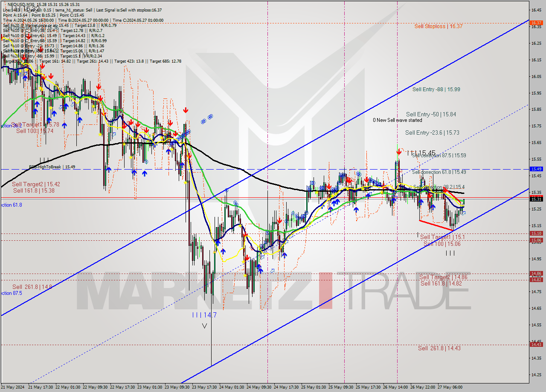The width and height of the screenshot is (546, 392).
Task: Click the 15.65 price axis label
Action: (x=536, y=143)
